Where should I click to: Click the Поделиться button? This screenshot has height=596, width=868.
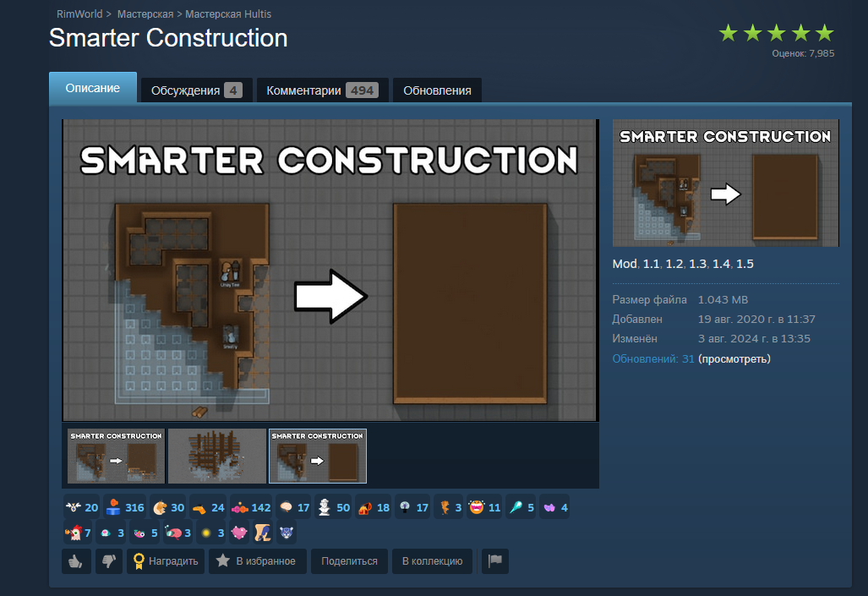(349, 561)
